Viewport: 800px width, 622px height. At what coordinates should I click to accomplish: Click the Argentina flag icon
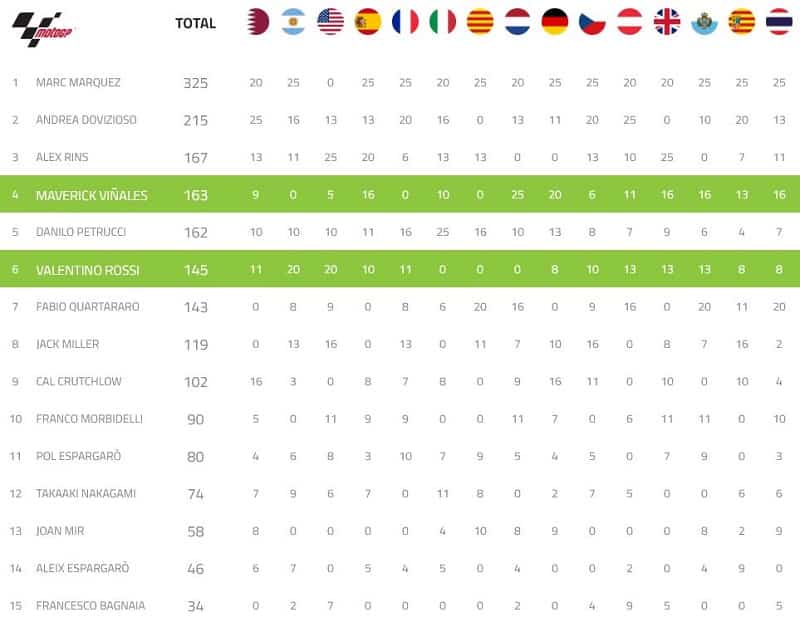coord(293,22)
